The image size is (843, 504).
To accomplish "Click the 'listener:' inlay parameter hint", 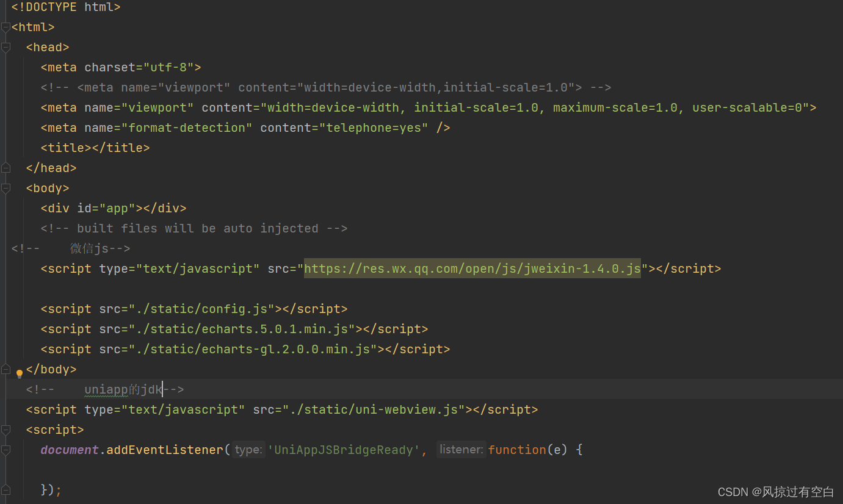I will pyautogui.click(x=461, y=450).
